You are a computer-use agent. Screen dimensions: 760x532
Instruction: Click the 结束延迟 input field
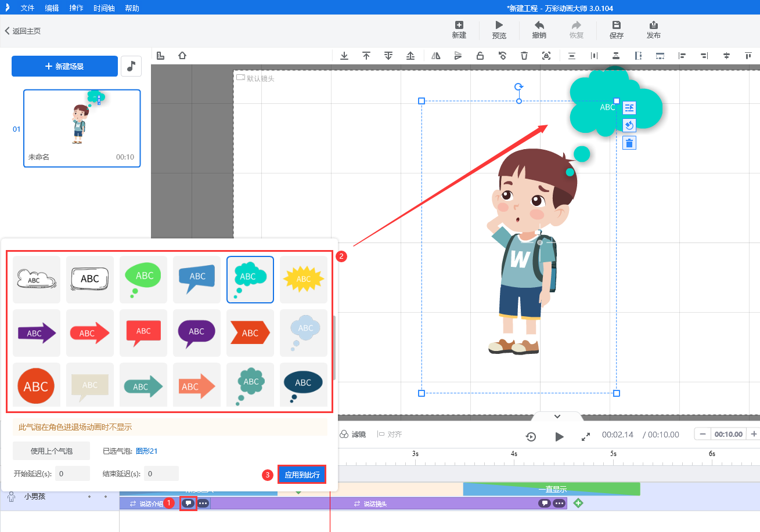click(161, 473)
